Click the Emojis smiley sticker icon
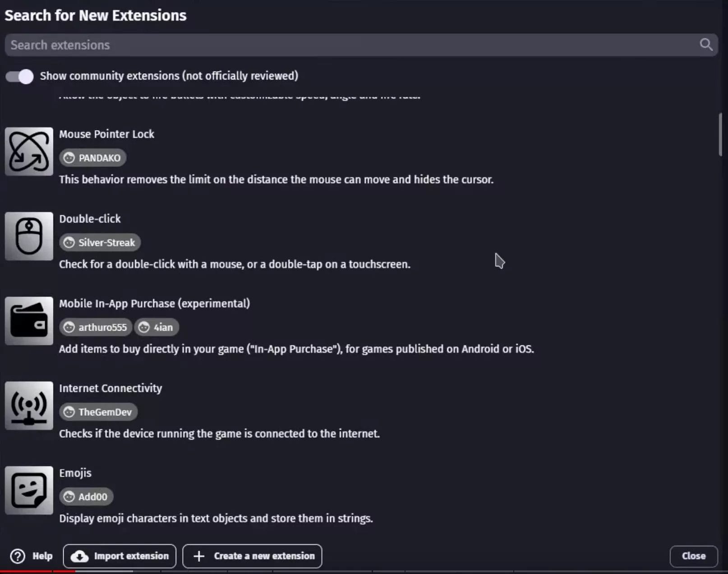Viewport: 728px width, 574px height. pyautogui.click(x=28, y=490)
